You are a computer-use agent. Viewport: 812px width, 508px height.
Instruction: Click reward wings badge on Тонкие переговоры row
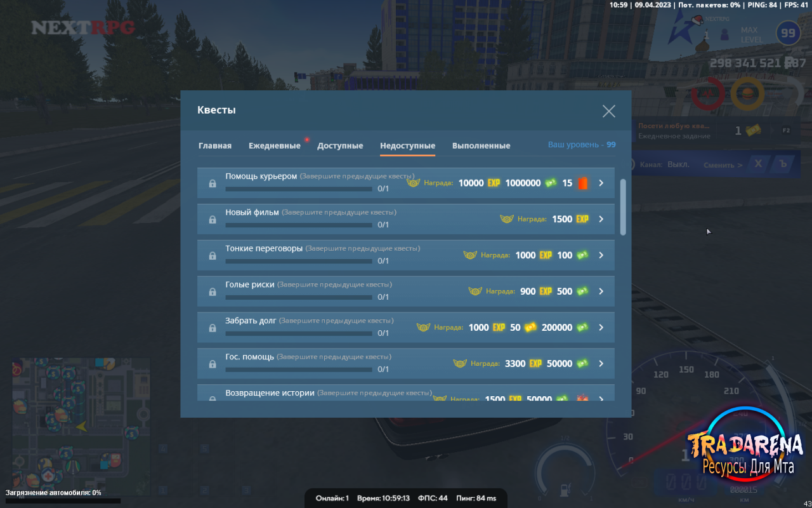click(470, 255)
